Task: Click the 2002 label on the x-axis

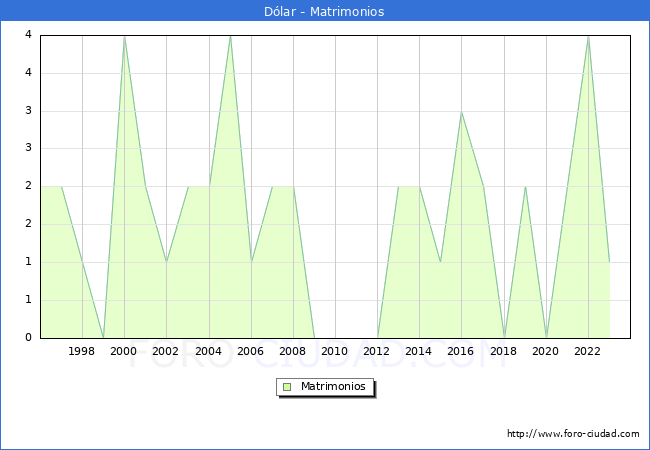Action: click(x=166, y=351)
